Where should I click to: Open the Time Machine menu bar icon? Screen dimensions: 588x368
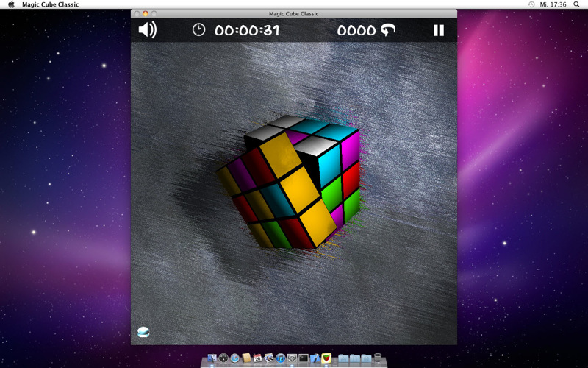531,4
